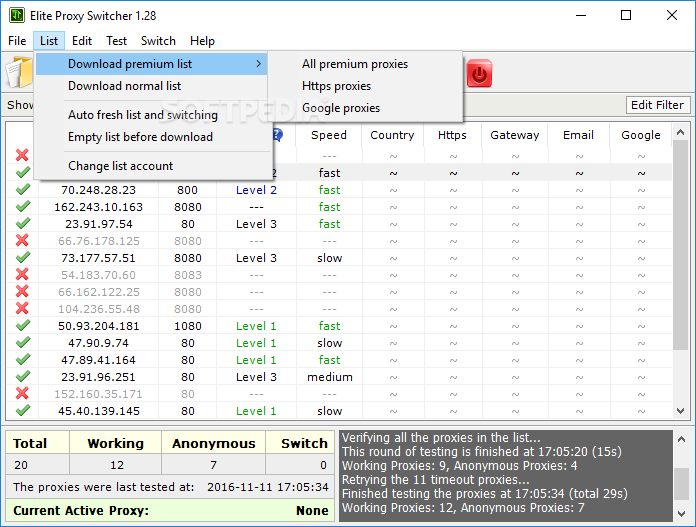Image resolution: width=696 pixels, height=527 pixels.
Task: Click green check icon for 47.90.9.74
Action: click(x=23, y=342)
